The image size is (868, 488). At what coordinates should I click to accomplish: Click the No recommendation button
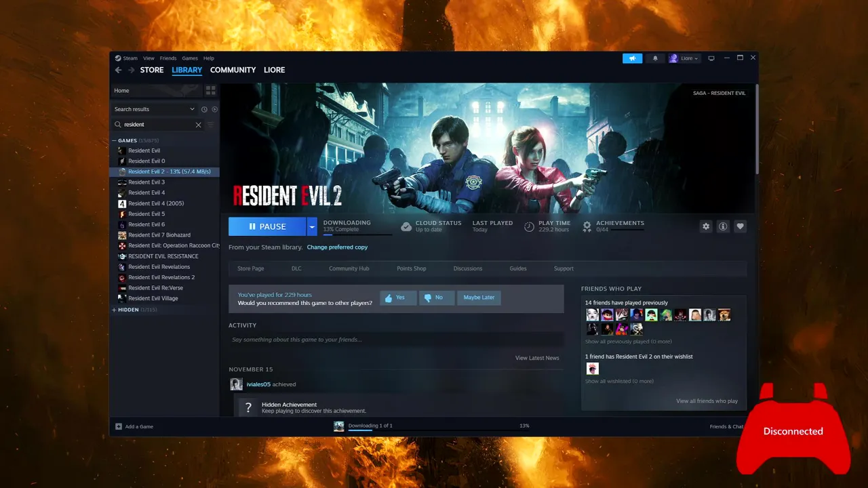point(437,298)
